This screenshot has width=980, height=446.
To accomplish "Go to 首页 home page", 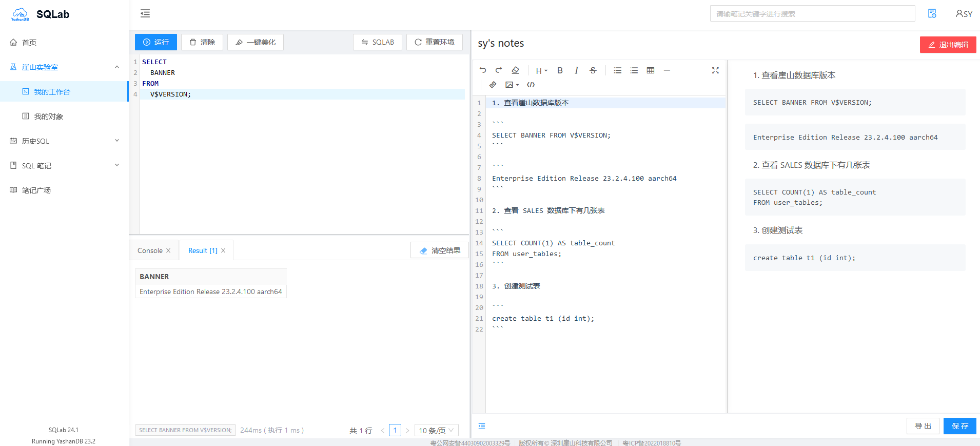I will [64, 43].
